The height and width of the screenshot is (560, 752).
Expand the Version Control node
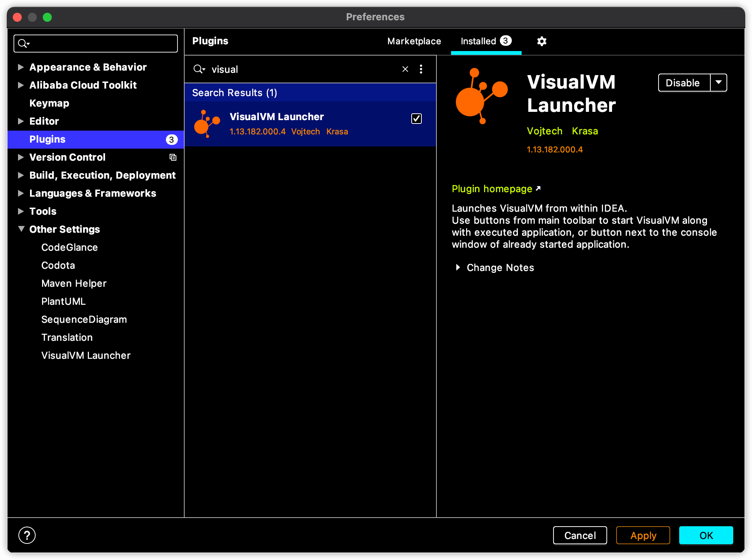21,157
